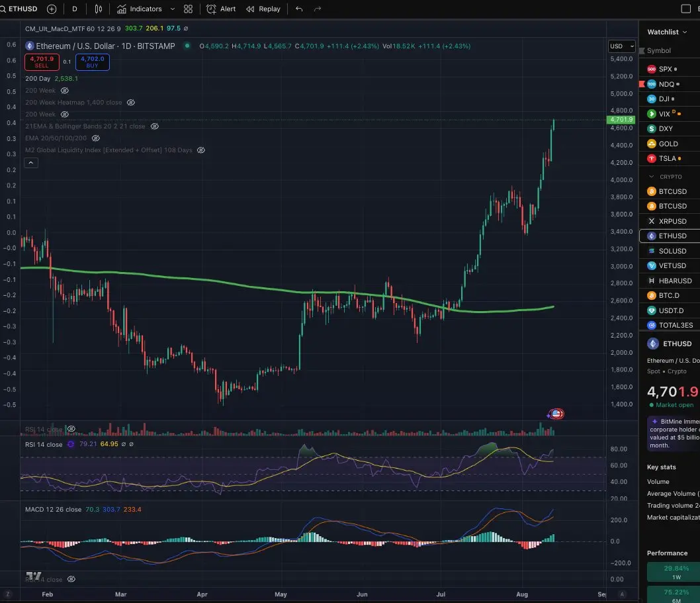Viewport: 700px width, 603px height.
Task: Collapse the indicator legend with the caret
Action: click(31, 163)
